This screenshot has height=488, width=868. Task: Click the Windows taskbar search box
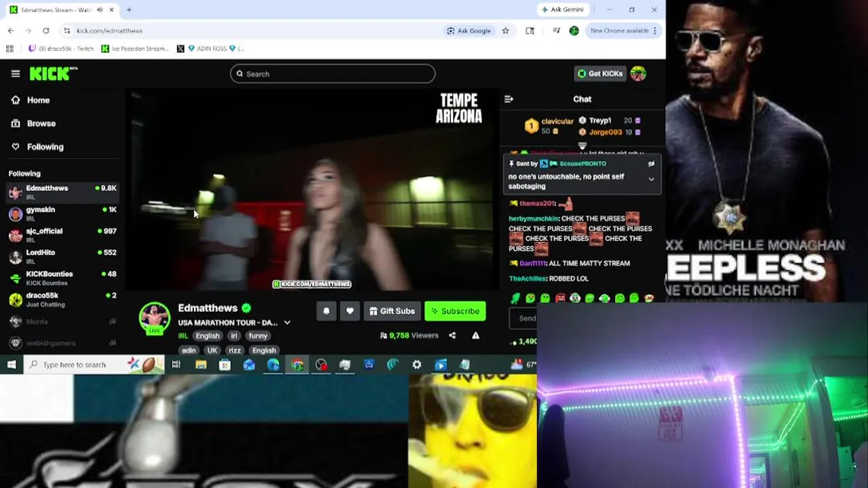click(94, 365)
